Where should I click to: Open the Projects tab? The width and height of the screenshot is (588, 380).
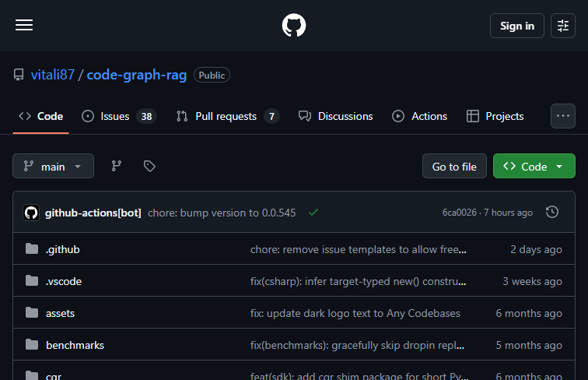click(x=495, y=116)
